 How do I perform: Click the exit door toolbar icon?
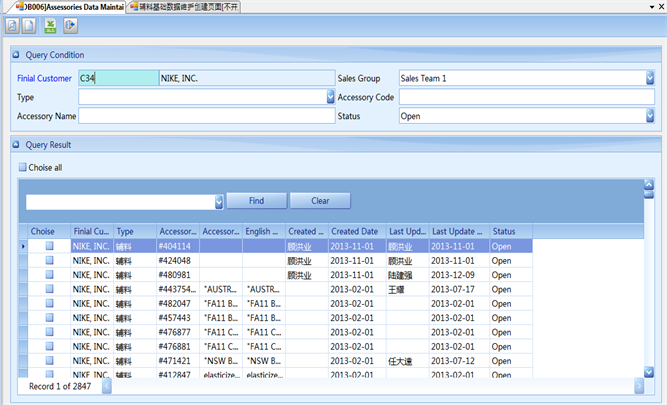click(x=69, y=25)
